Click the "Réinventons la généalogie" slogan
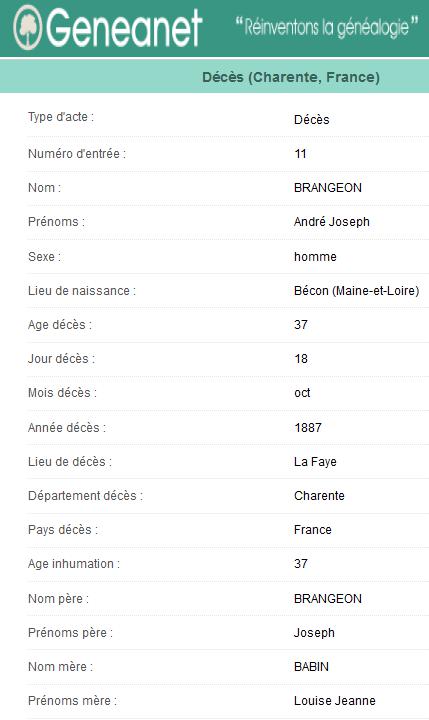429x720 pixels. [327, 27]
